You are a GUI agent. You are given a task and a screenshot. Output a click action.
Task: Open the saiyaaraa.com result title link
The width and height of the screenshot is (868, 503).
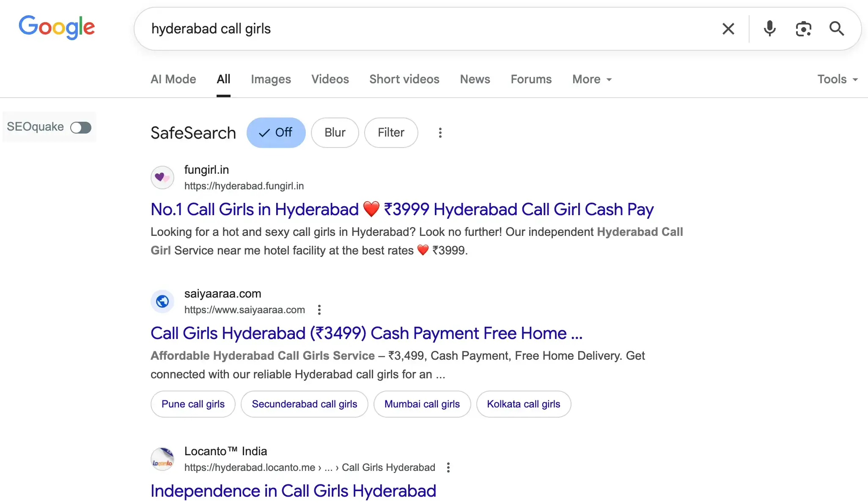tap(366, 334)
